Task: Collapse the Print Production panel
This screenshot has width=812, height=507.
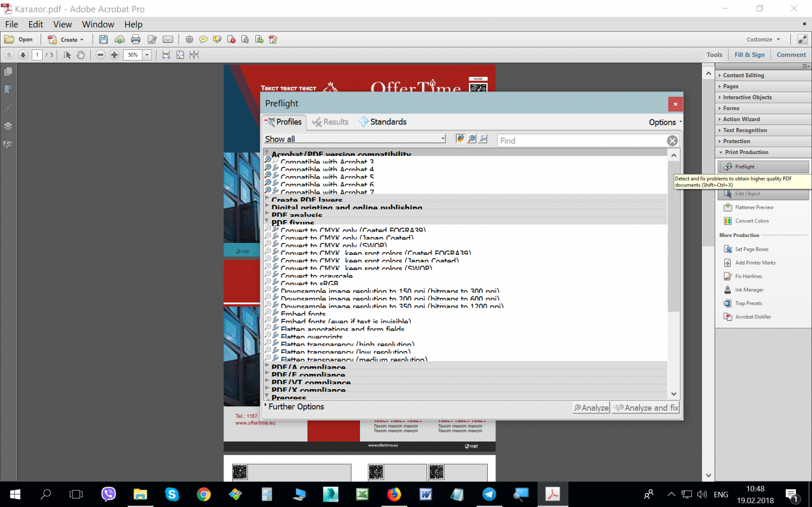Action: [x=763, y=152]
